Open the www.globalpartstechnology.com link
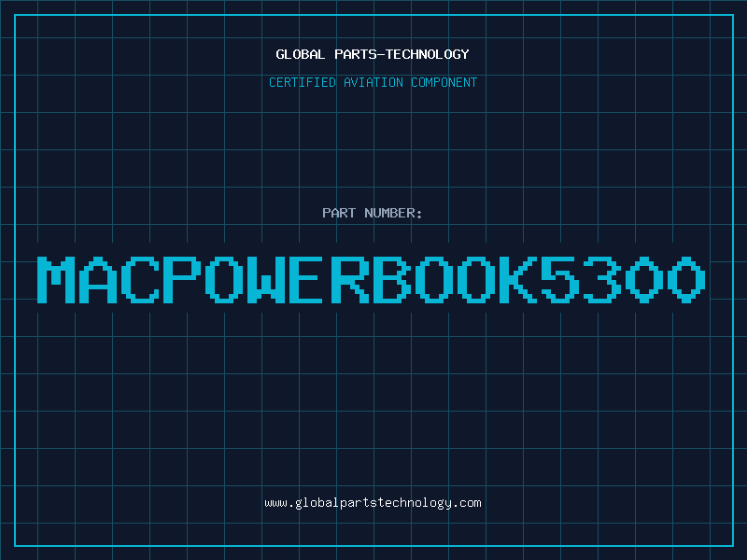 [x=373, y=503]
